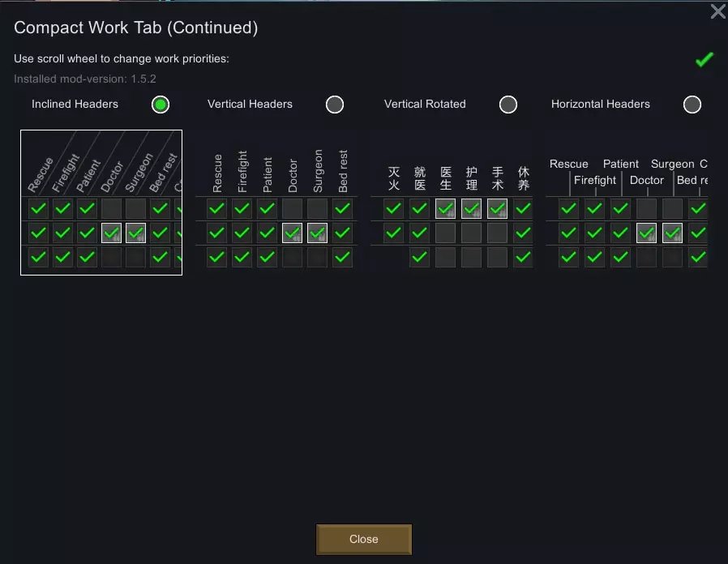This screenshot has width=728, height=564.
Task: Toggle third-row 就医 checkbox in Vertical Rotated preview
Action: 419,257
